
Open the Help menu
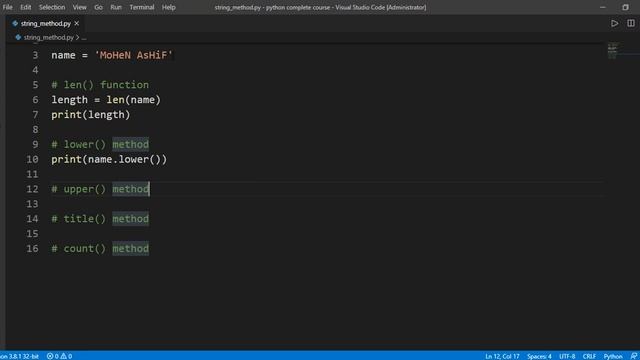click(168, 7)
